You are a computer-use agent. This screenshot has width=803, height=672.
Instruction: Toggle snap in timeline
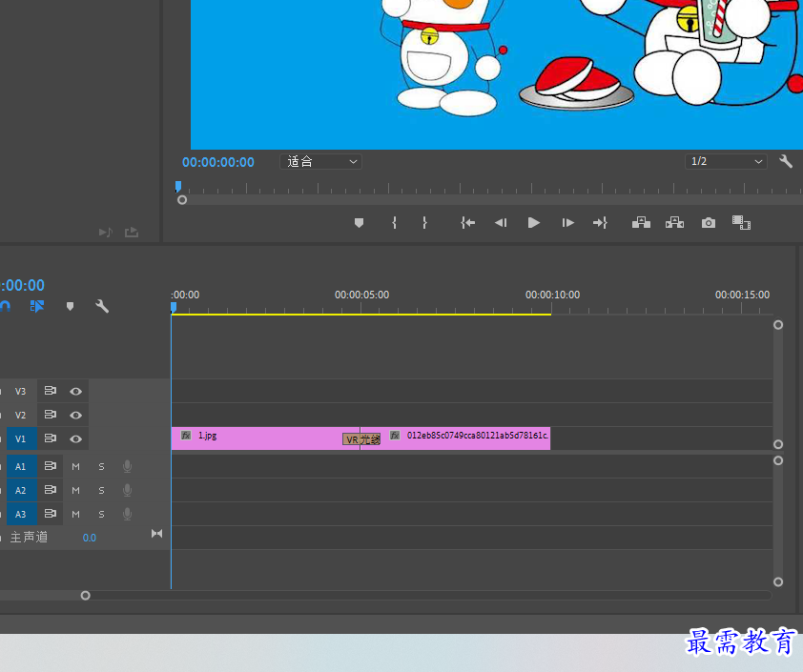click(5, 306)
